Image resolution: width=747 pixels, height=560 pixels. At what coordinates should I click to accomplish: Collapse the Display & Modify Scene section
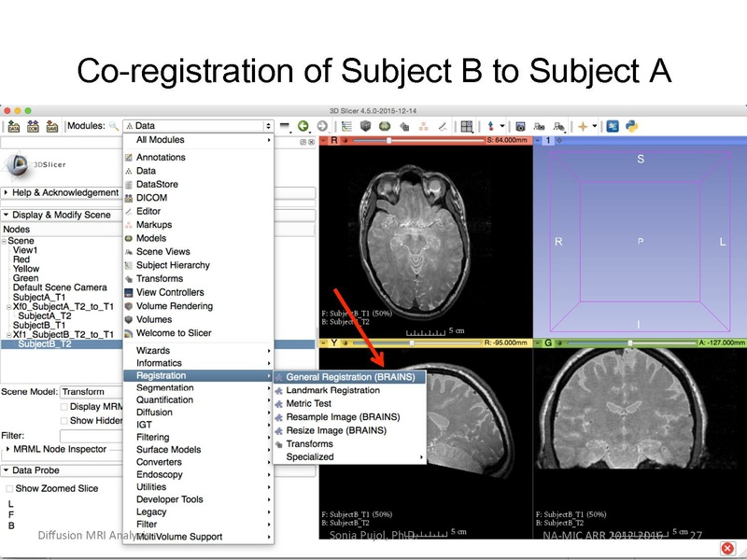point(56,214)
